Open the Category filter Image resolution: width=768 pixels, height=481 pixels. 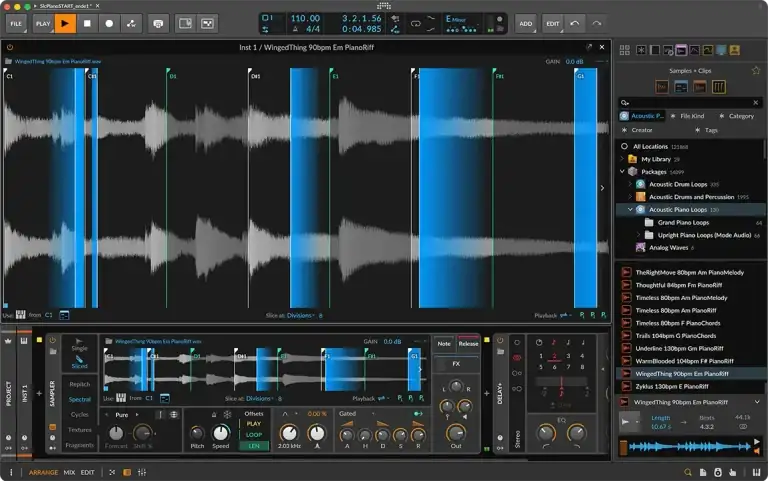click(x=737, y=116)
